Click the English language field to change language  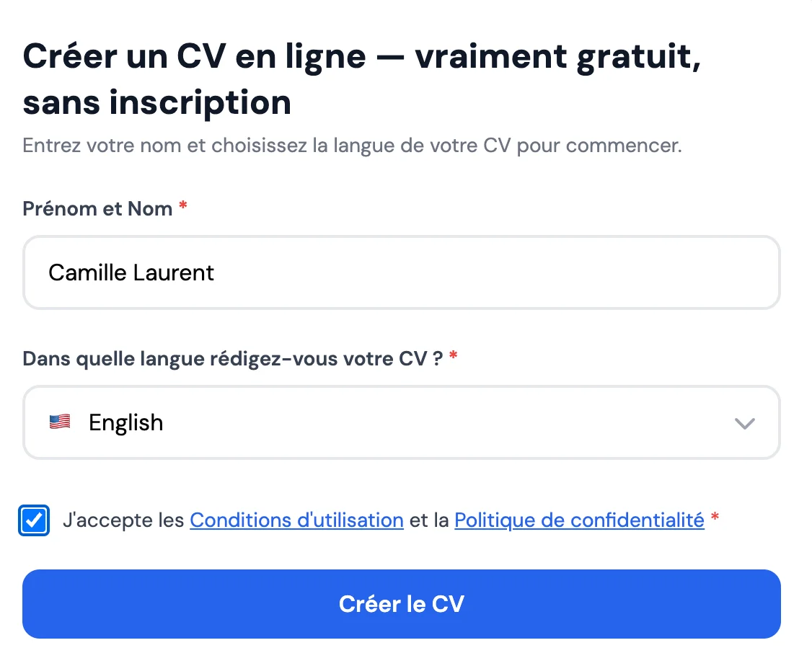click(401, 422)
